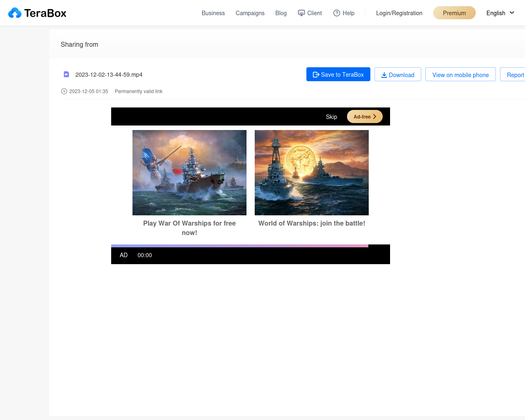Open the Client download page
The width and height of the screenshot is (525, 420).
pyautogui.click(x=310, y=13)
